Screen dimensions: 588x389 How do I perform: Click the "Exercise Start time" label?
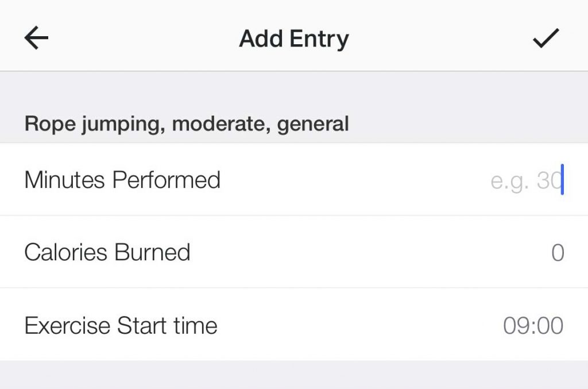click(x=121, y=325)
